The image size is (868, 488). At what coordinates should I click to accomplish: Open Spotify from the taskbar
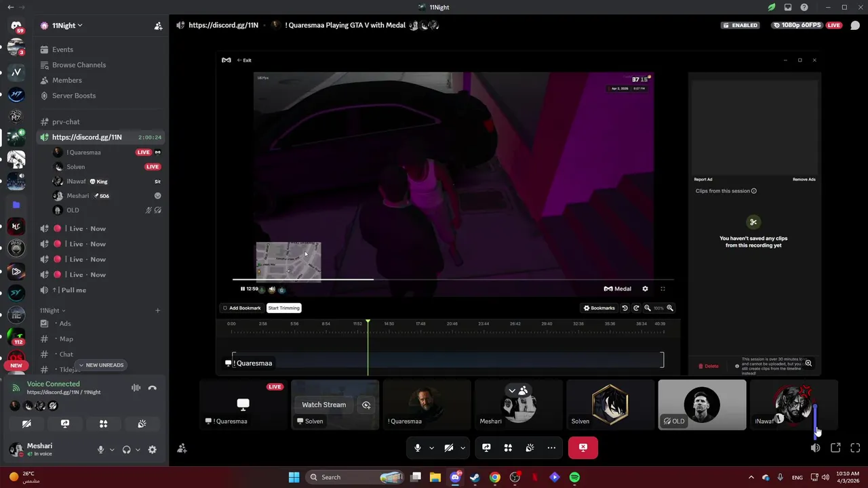pos(574,477)
